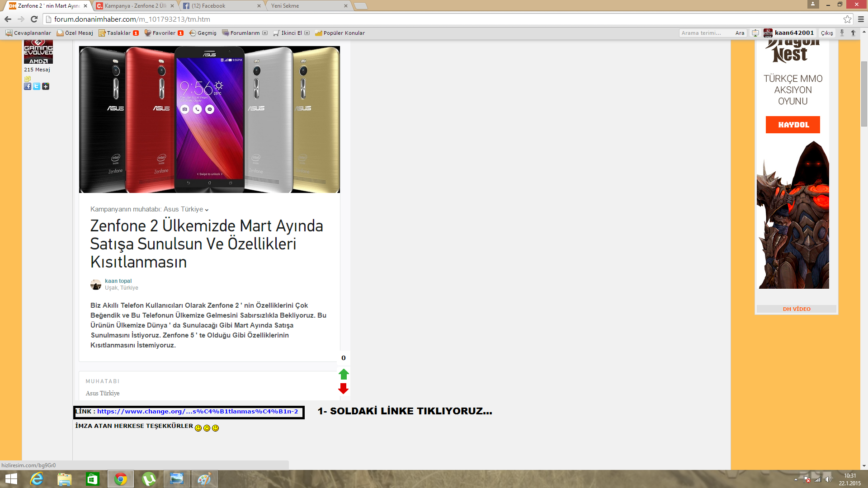Switch to the (12) Facebook tab
The image size is (868, 488).
[x=222, y=6]
